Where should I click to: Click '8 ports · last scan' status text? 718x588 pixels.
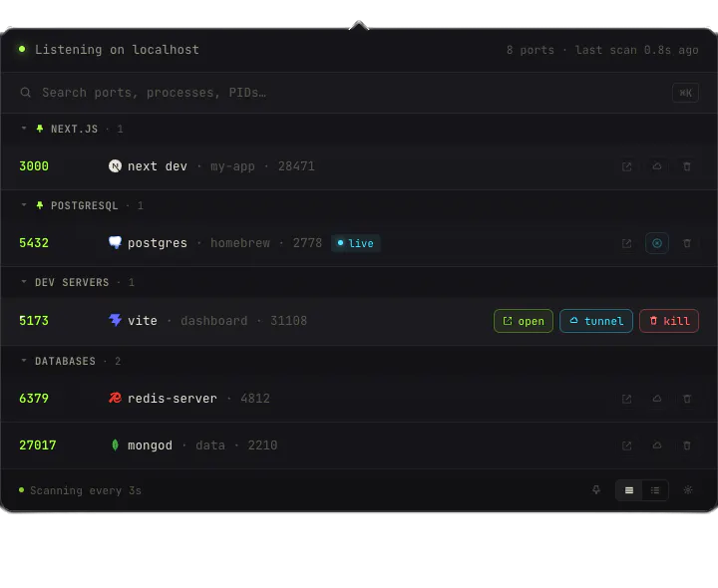coord(602,50)
